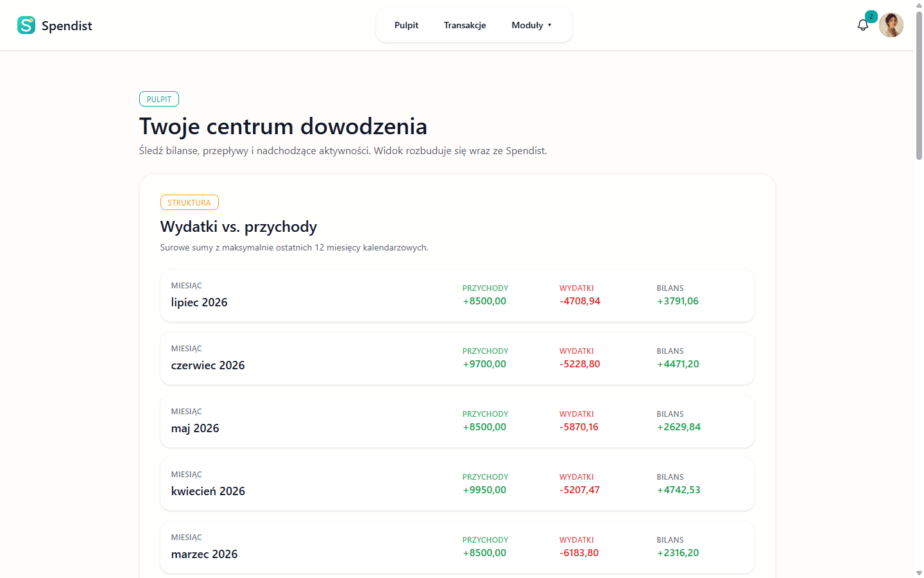Click expenses value -5207,47

click(579, 490)
